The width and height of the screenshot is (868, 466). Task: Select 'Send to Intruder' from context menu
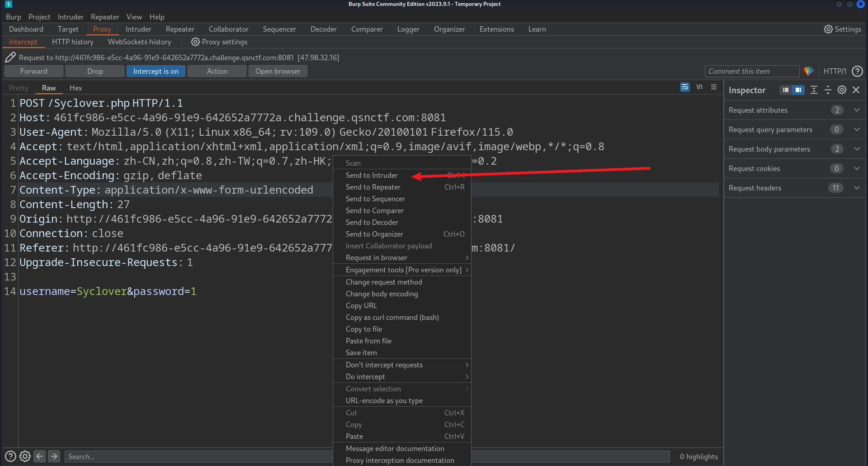click(x=372, y=175)
